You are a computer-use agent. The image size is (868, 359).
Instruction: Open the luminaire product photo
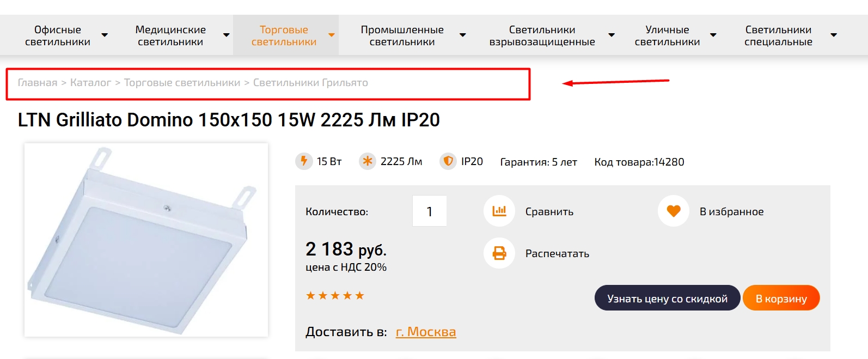pyautogui.click(x=146, y=240)
